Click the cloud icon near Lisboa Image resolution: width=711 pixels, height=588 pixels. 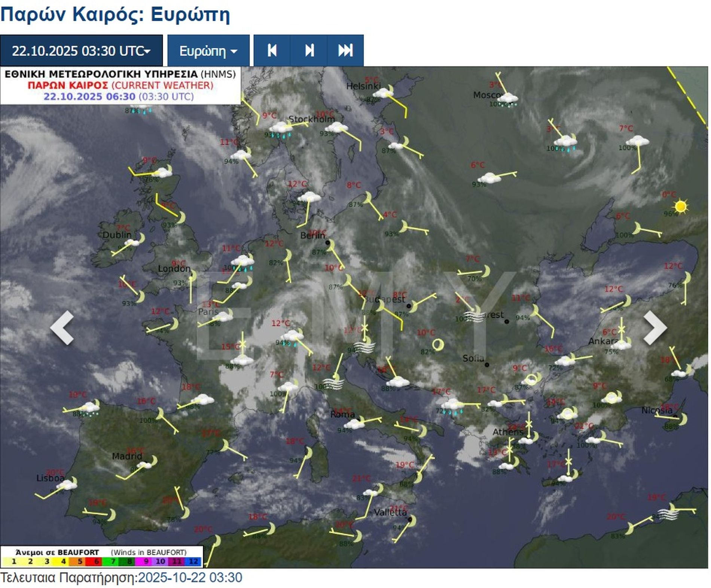click(x=67, y=485)
